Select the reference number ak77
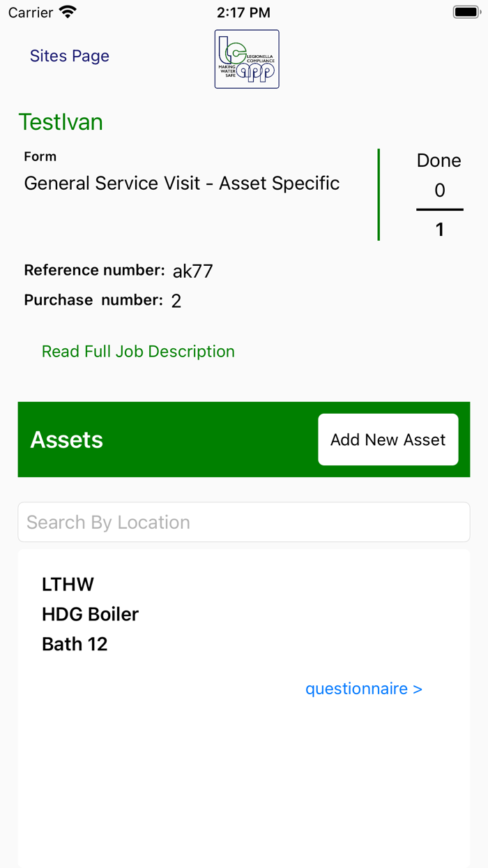The height and width of the screenshot is (868, 488). point(193,271)
